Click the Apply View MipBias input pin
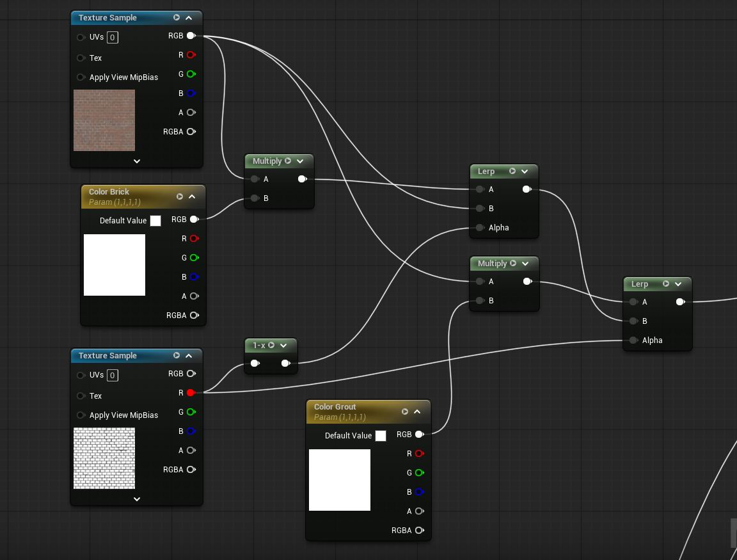 (x=81, y=77)
